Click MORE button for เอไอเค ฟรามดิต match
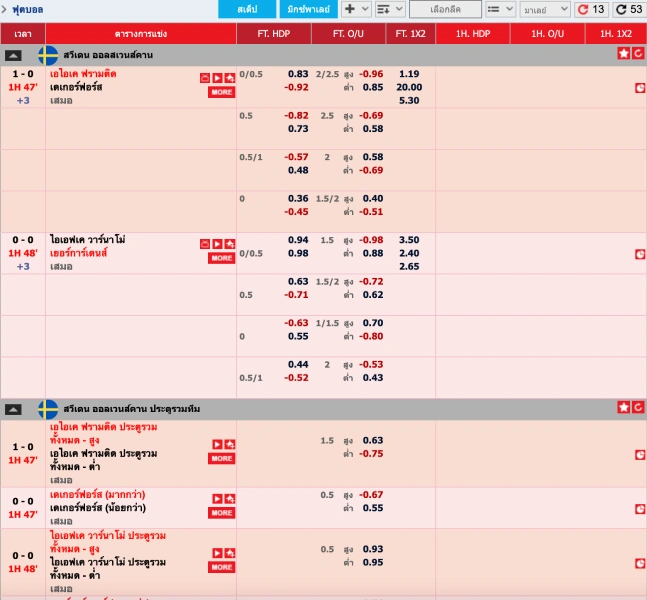Image resolution: width=647 pixels, height=600 pixels. (x=222, y=92)
